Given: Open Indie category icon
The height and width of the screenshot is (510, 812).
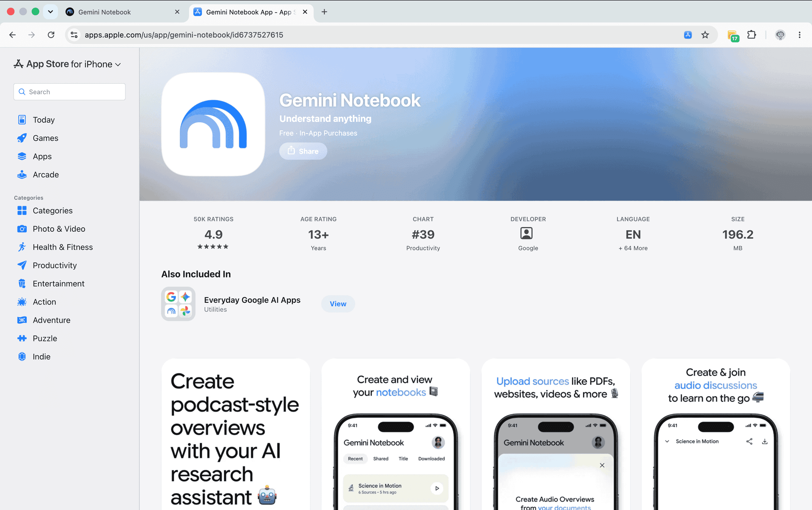Looking at the screenshot, I should point(22,356).
